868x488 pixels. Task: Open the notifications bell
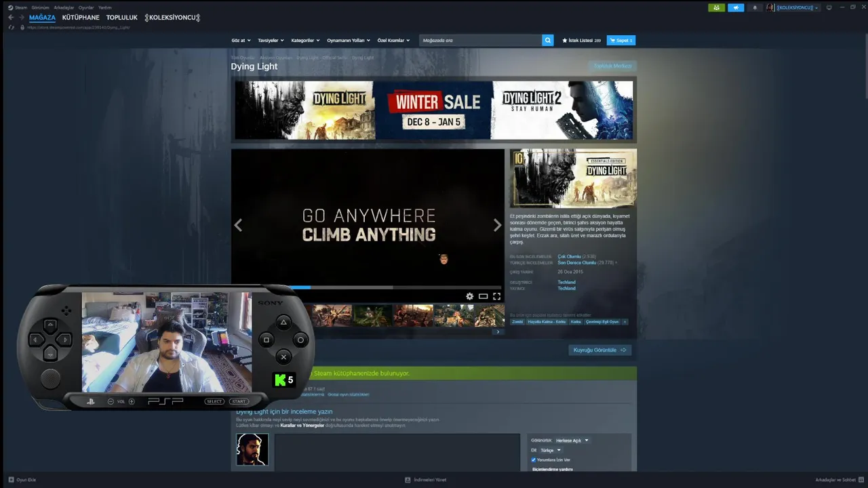(755, 7)
